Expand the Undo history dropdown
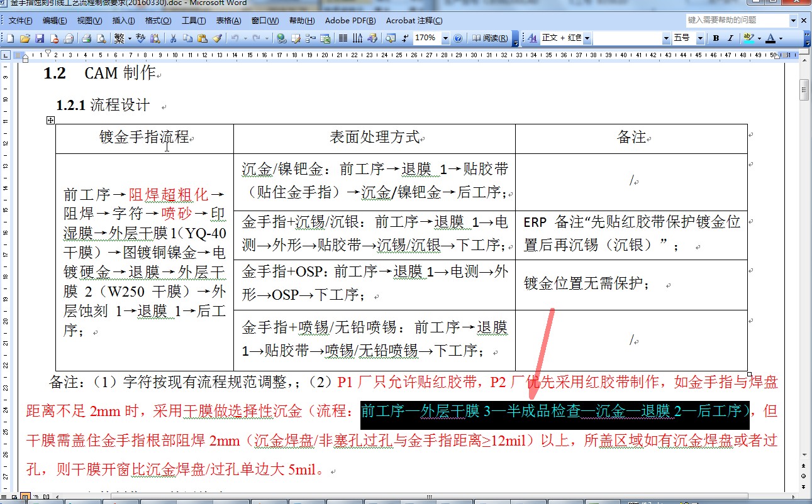 (245, 38)
